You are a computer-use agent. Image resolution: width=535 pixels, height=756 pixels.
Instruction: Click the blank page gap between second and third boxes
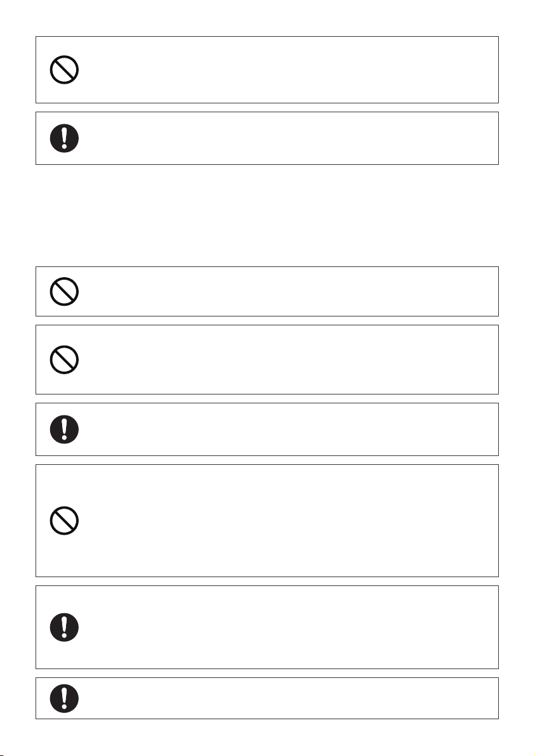click(x=267, y=216)
